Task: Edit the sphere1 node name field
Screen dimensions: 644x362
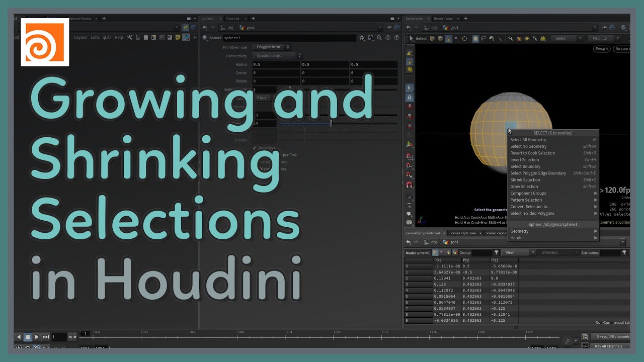Action: click(289, 38)
